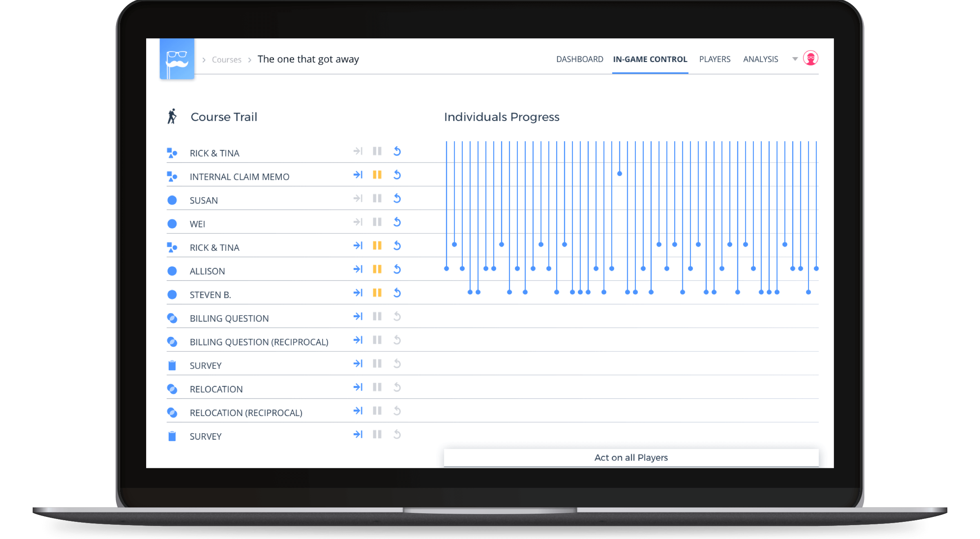Reset the Billing Question step

pos(397,316)
